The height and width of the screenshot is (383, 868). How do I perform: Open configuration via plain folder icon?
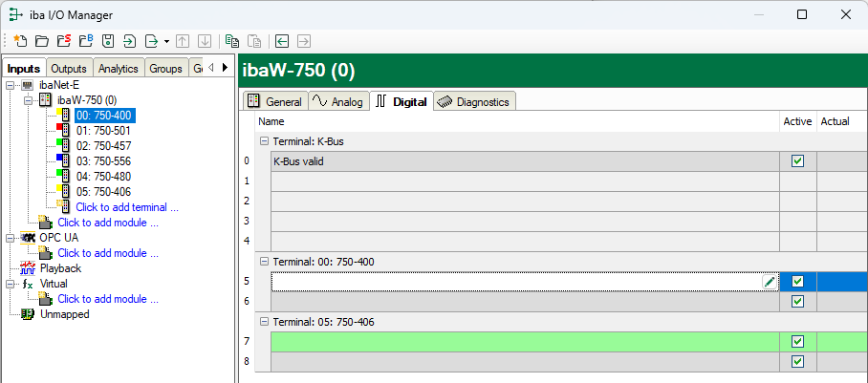coord(41,41)
